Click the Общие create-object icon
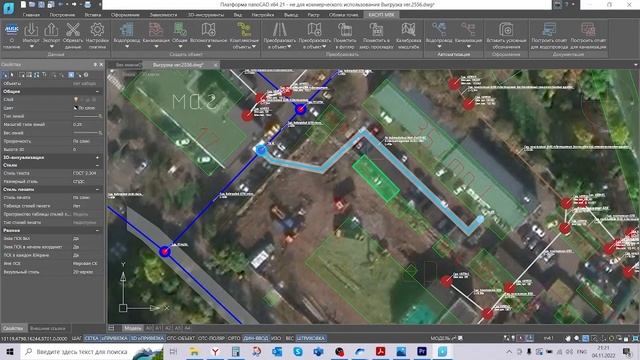 (180, 30)
